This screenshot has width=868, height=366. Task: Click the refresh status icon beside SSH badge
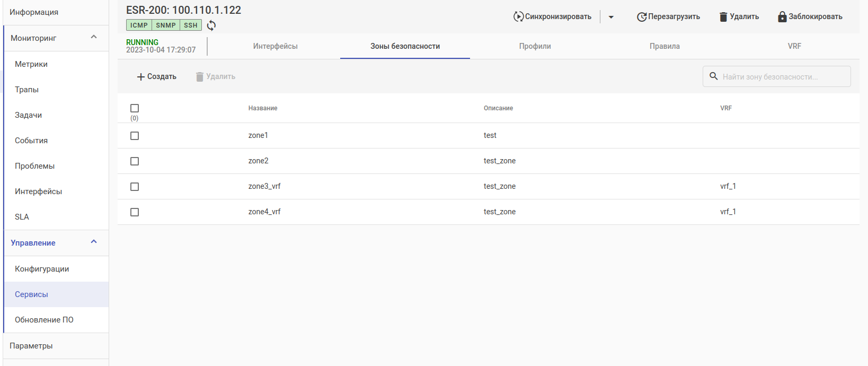(x=211, y=25)
